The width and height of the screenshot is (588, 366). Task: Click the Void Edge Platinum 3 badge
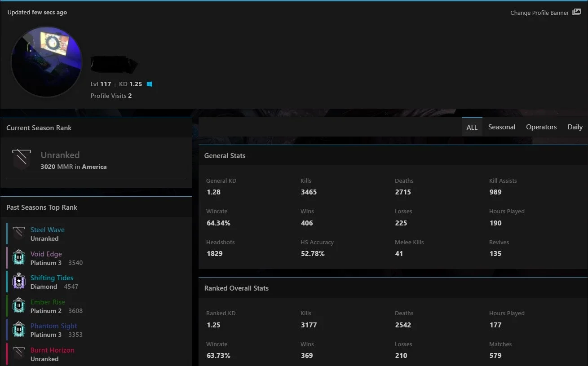pyautogui.click(x=19, y=258)
